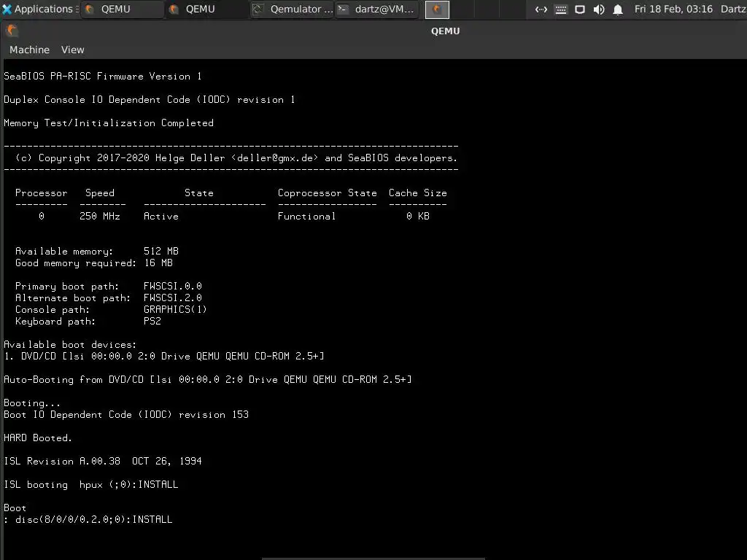
Task: Click the 'ISL Revision A.00.38' line
Action: (x=102, y=461)
